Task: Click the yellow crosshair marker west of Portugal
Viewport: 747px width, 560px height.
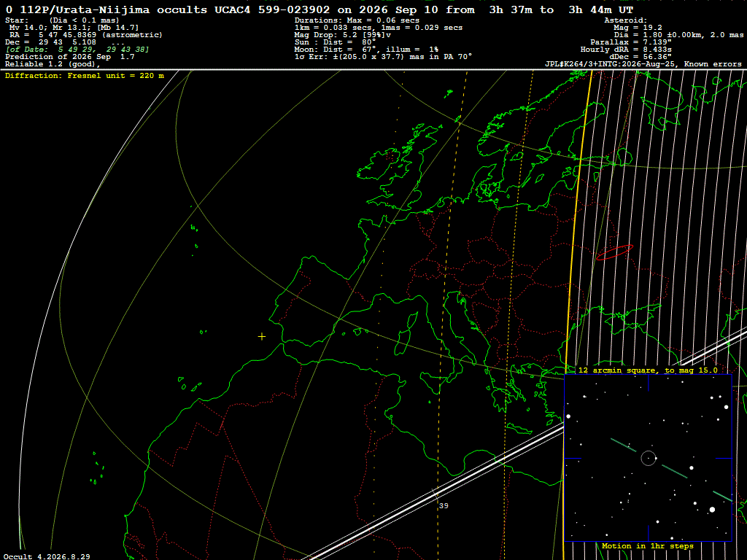Action: [x=262, y=337]
